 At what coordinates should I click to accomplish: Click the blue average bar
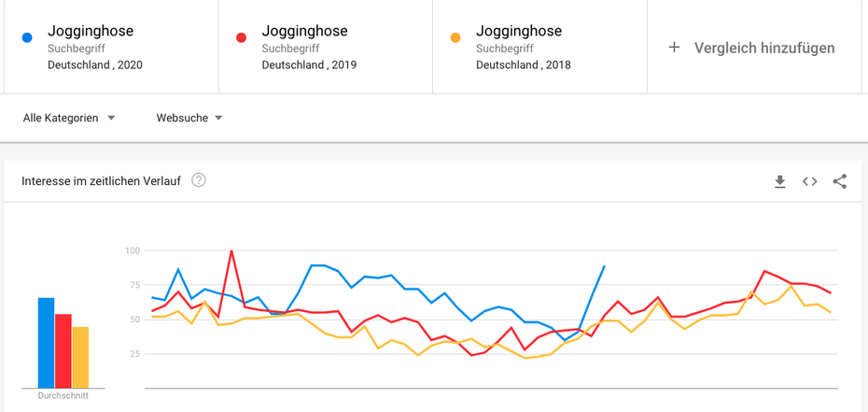pyautogui.click(x=46, y=344)
